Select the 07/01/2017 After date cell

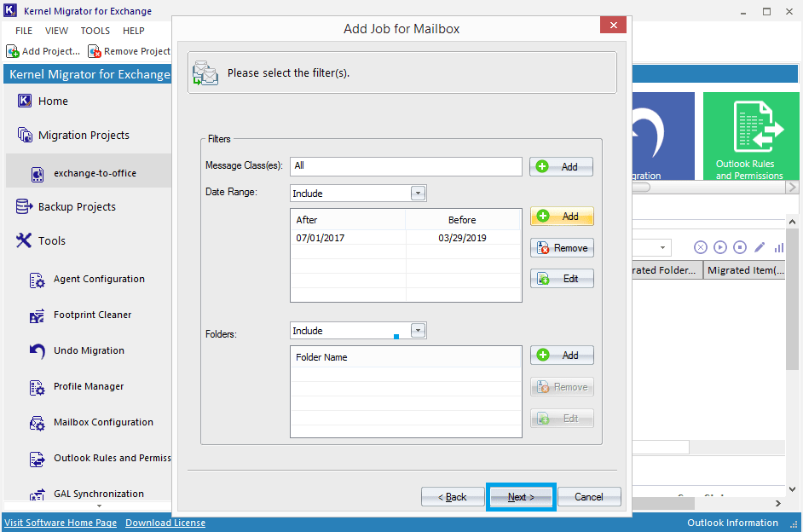point(349,238)
